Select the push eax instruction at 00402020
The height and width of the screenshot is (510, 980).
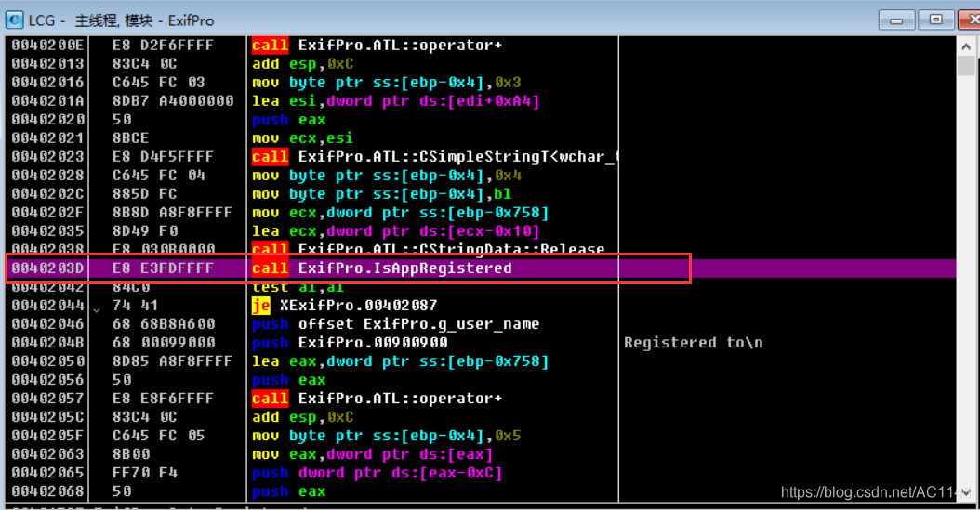[289, 120]
